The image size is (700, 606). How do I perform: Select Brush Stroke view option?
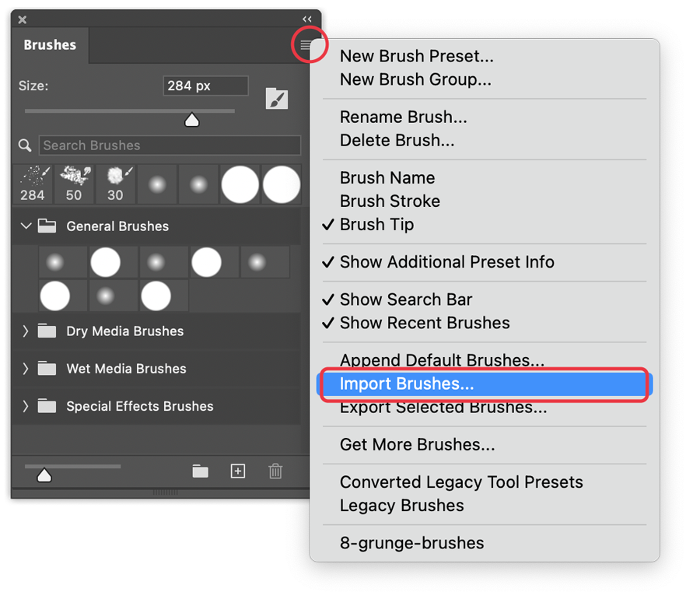point(390,201)
